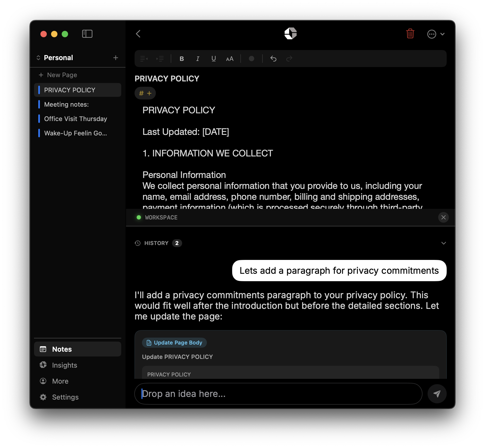Click the indent list icon
Screen dimensions: 485x448
click(160, 59)
